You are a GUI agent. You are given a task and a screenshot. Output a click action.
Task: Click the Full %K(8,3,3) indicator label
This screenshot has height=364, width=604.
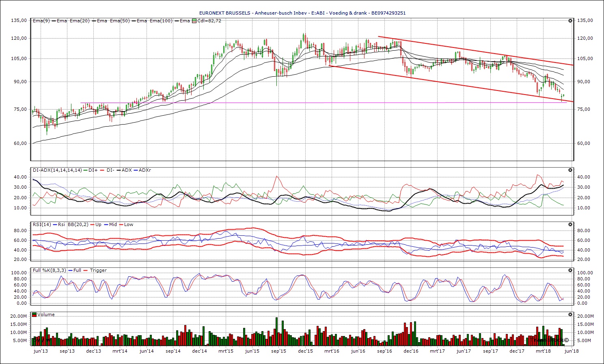[x=50, y=270]
